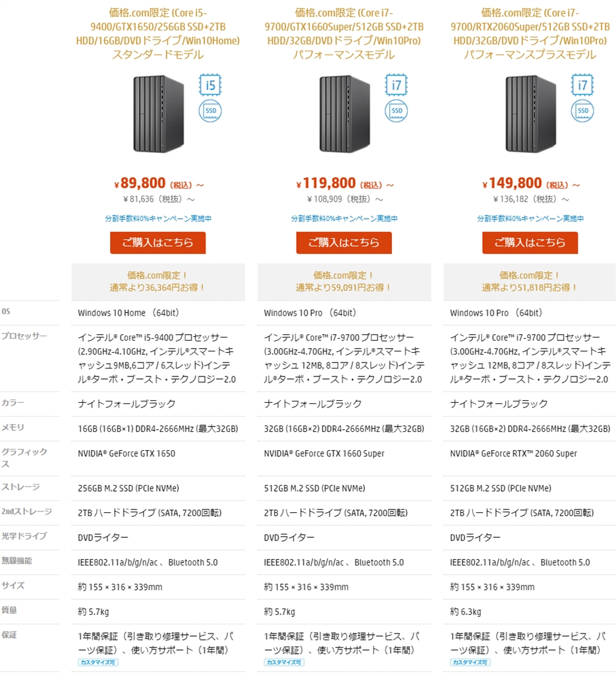Click the SSD badge on standard model
Image resolution: width=616 pixels, height=675 pixels.
coord(210,111)
